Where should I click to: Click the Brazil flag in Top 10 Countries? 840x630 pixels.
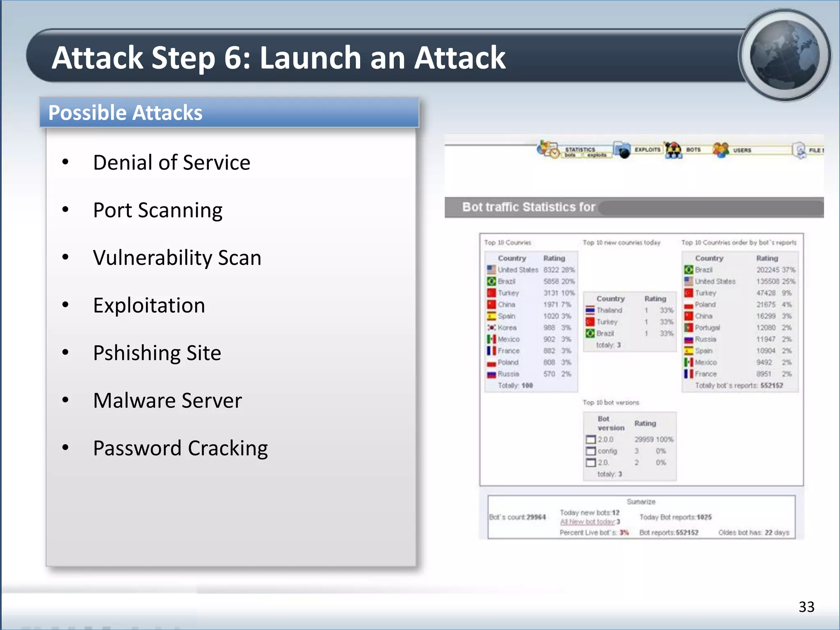pos(491,281)
